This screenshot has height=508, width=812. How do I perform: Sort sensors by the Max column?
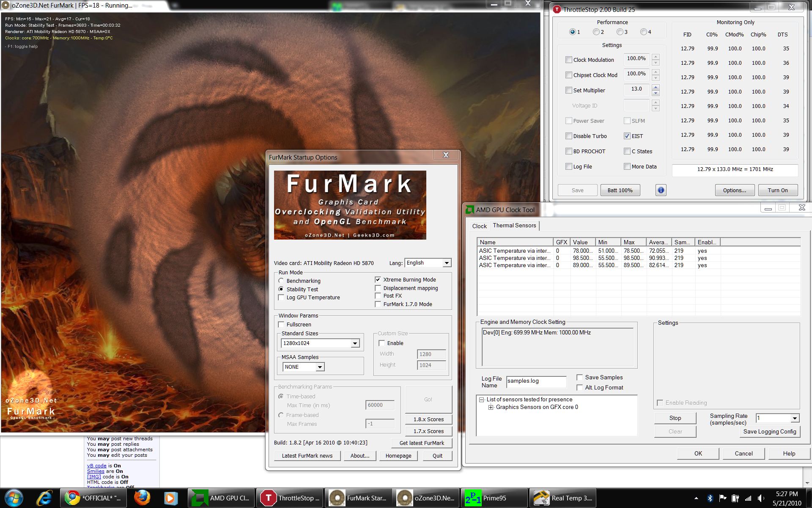pyautogui.click(x=634, y=242)
